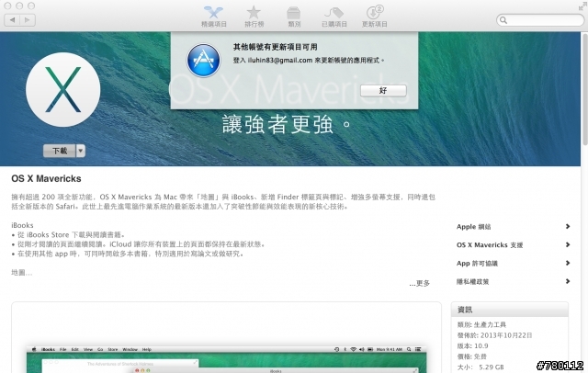Click the 地圖... text in description
The image size is (588, 373).
pyautogui.click(x=22, y=273)
